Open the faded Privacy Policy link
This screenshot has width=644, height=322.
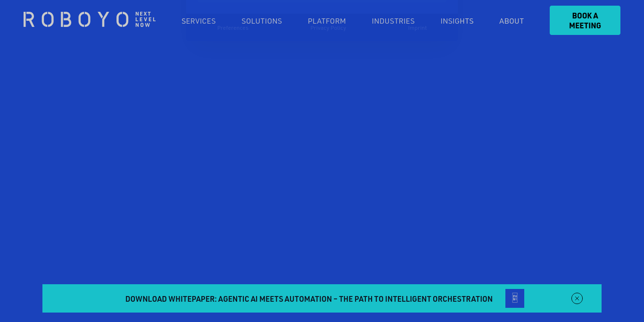(x=328, y=28)
